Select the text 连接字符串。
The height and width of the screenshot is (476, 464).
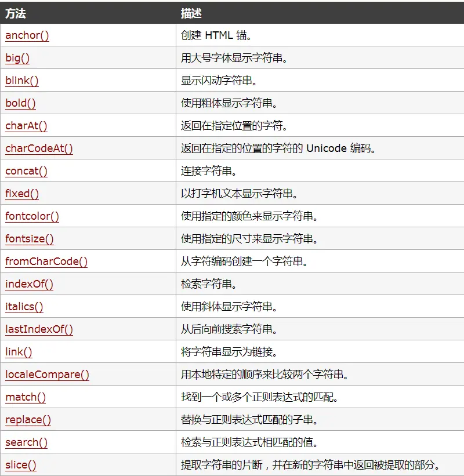click(209, 171)
